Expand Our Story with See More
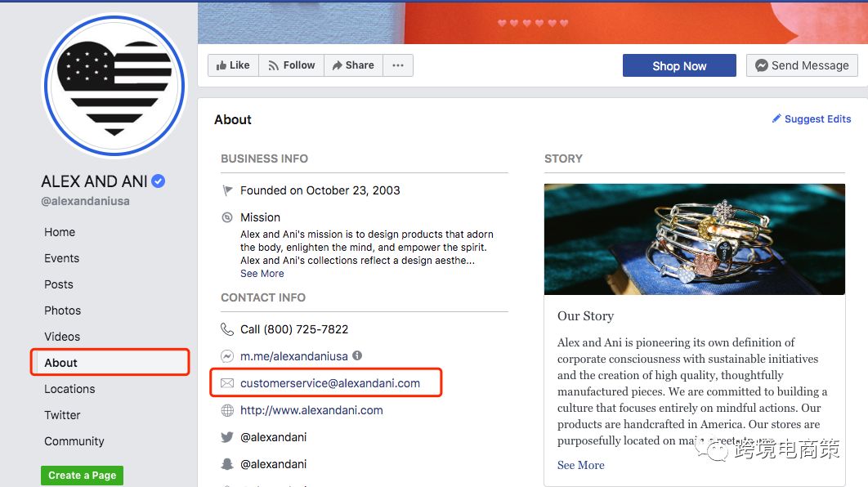The image size is (868, 487). [580, 466]
